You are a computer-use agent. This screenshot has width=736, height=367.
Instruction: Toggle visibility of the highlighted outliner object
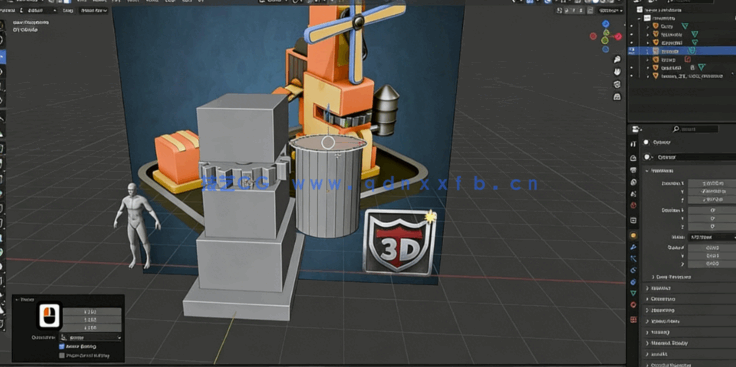pyautogui.click(x=631, y=51)
